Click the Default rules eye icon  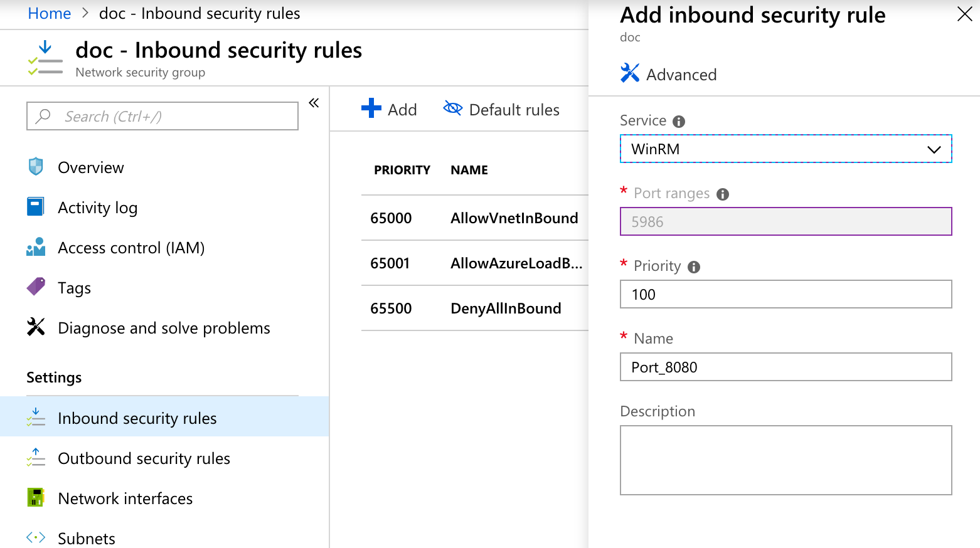click(452, 108)
